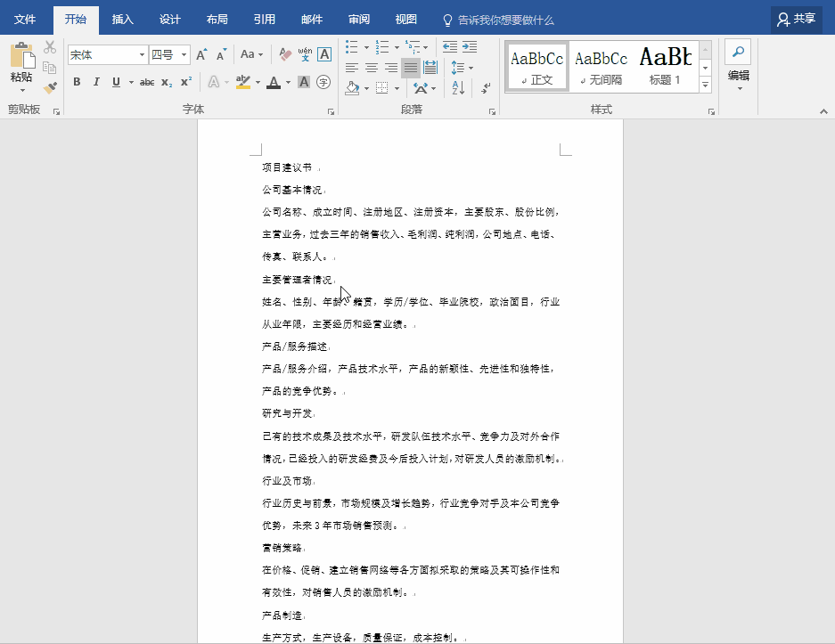Image resolution: width=835 pixels, height=644 pixels.
Task: Select the Format Painter tool
Action: pyautogui.click(x=50, y=87)
